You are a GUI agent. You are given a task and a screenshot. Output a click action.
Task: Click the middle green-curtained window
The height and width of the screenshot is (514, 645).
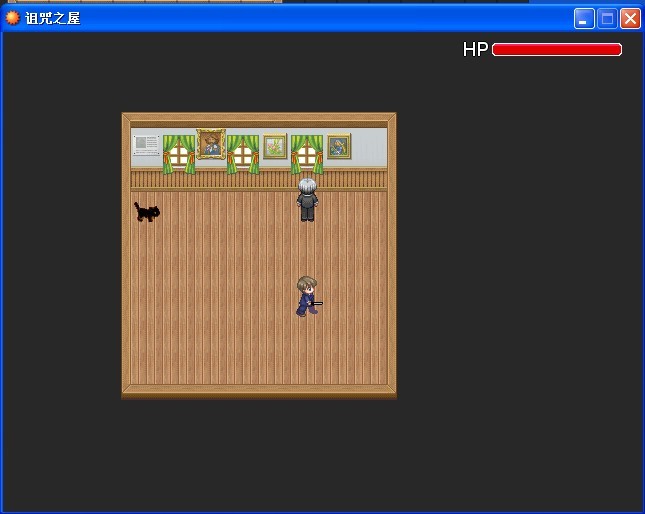coord(243,155)
